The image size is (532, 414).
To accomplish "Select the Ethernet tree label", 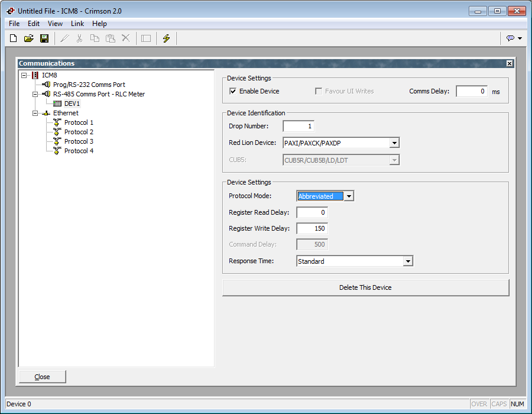I will coord(66,113).
